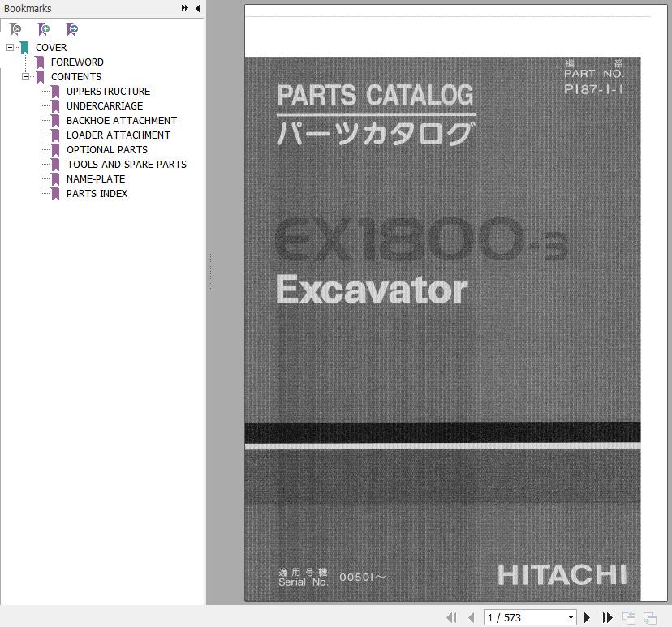672x627 pixels.
Task: Open the CONTENTS bookmark
Action: [76, 77]
